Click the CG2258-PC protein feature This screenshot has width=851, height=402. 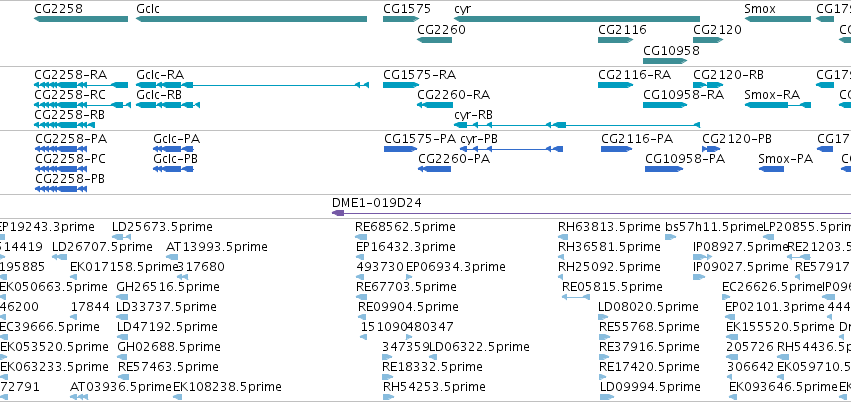61,169
